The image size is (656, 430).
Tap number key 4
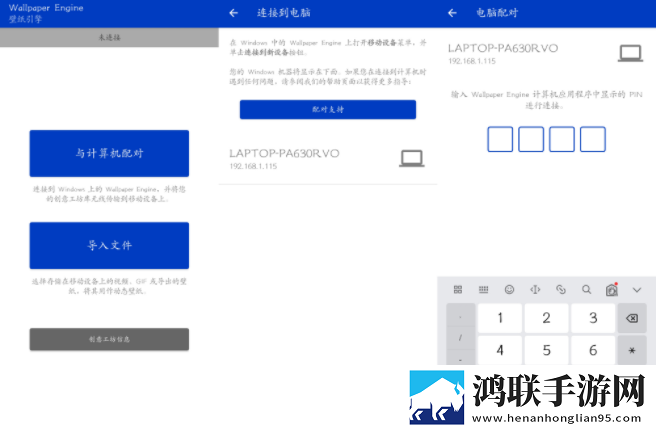pyautogui.click(x=500, y=350)
